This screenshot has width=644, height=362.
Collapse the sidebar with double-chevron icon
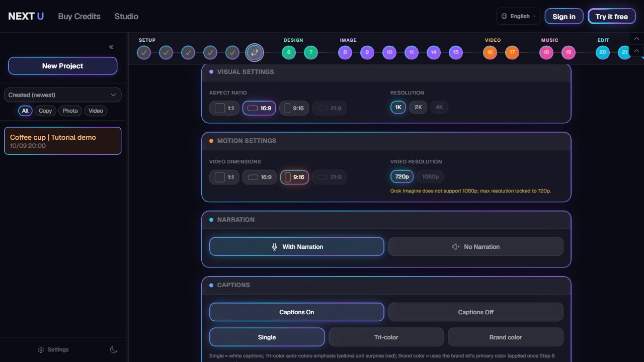click(111, 47)
